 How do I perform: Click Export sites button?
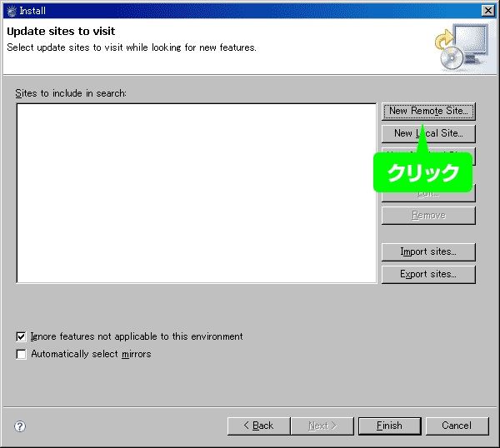pos(428,274)
